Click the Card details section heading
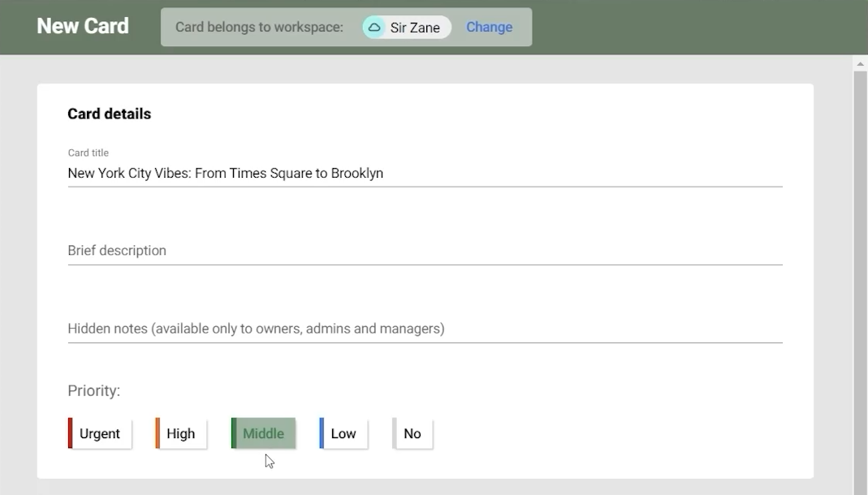Viewport: 868px width, 495px height. pos(109,114)
